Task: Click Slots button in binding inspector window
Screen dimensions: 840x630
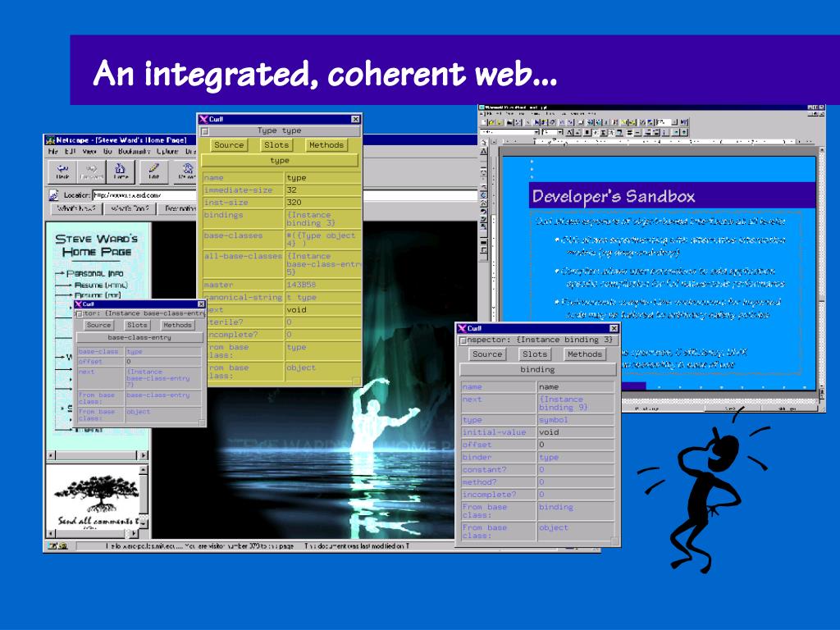Action: coord(535,354)
